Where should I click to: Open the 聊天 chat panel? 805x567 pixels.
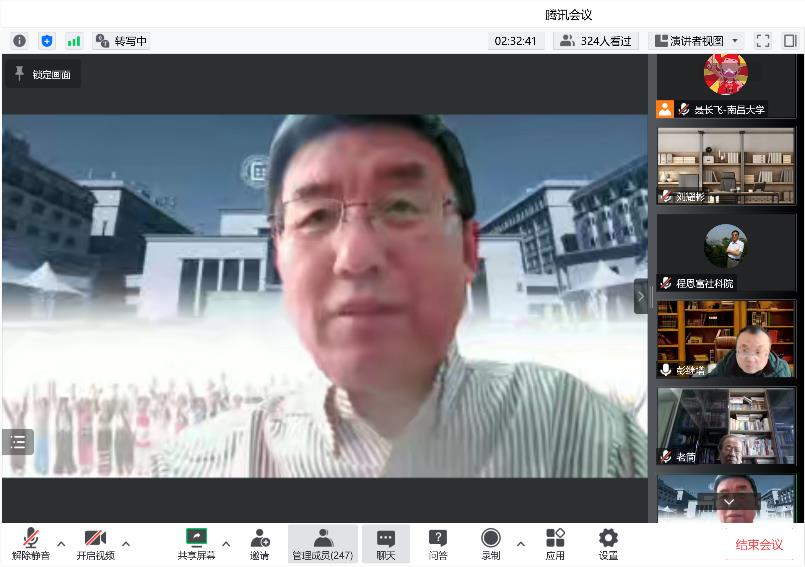click(386, 544)
